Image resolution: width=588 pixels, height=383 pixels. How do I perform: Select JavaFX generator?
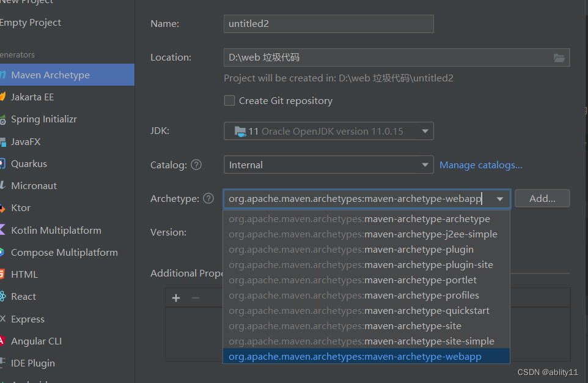pyautogui.click(x=67, y=141)
